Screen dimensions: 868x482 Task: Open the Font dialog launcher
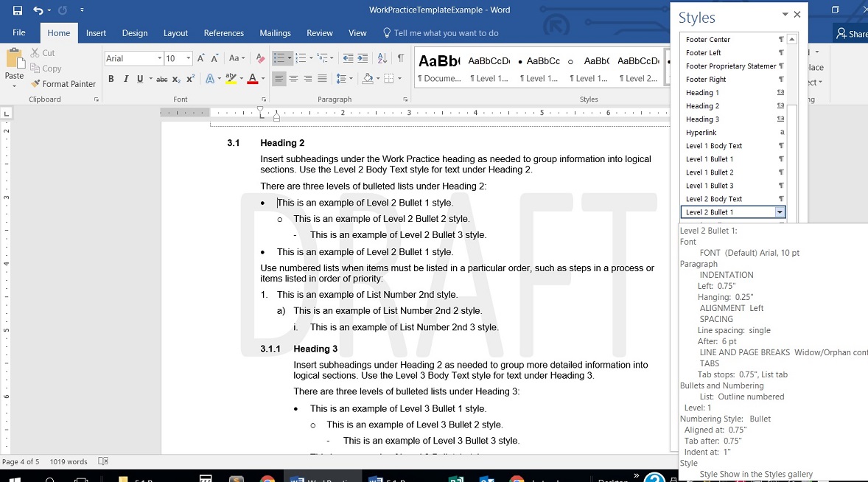pyautogui.click(x=264, y=99)
